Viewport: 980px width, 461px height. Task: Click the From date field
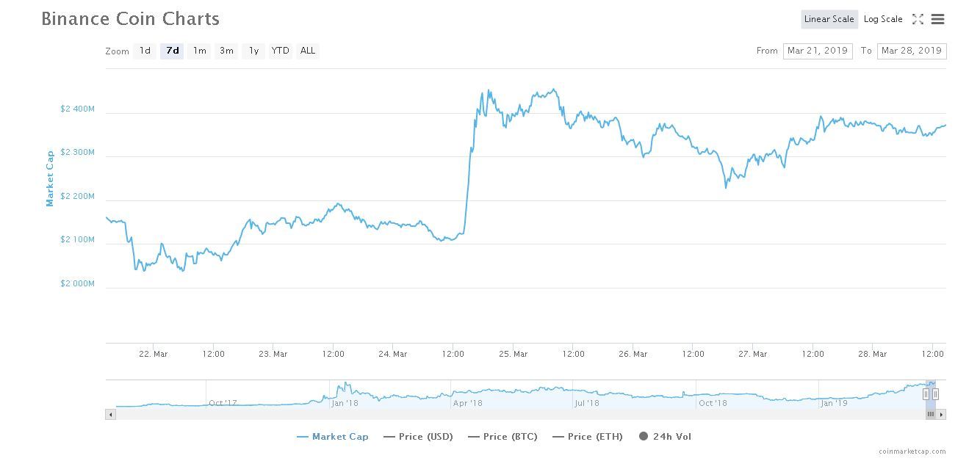pyautogui.click(x=817, y=51)
